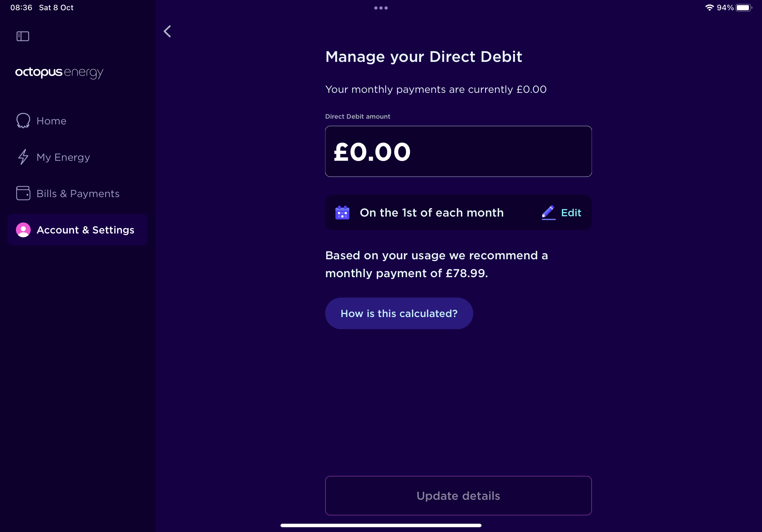
Task: Toggle the sidebar panel icon
Action: [23, 36]
